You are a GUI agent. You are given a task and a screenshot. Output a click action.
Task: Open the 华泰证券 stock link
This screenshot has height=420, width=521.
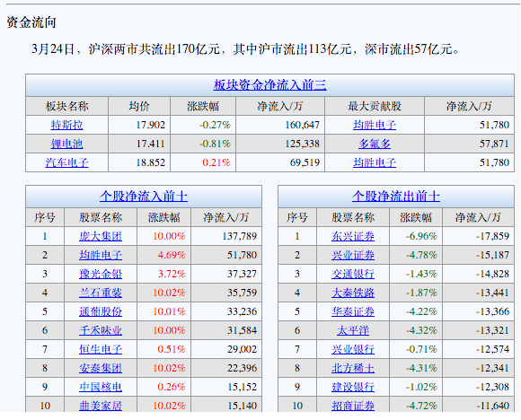353,311
